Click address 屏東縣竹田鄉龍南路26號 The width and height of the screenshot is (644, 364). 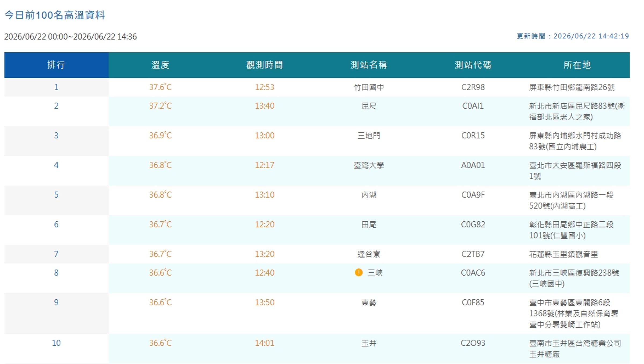click(572, 87)
